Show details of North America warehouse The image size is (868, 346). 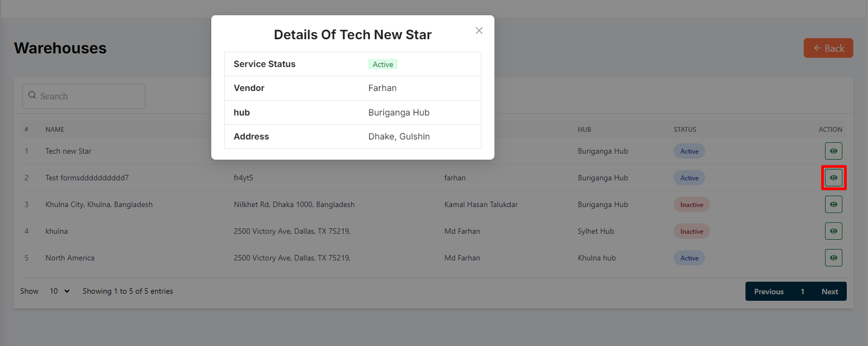tap(833, 258)
